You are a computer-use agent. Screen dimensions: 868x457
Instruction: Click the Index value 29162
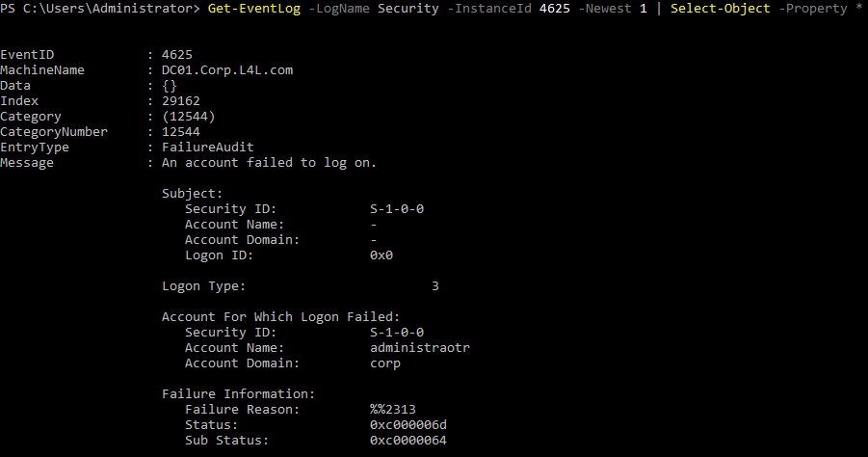[181, 101]
